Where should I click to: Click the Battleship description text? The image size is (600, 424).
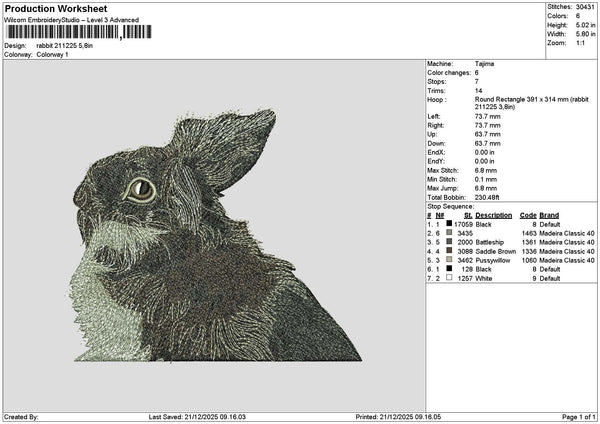pyautogui.click(x=490, y=242)
